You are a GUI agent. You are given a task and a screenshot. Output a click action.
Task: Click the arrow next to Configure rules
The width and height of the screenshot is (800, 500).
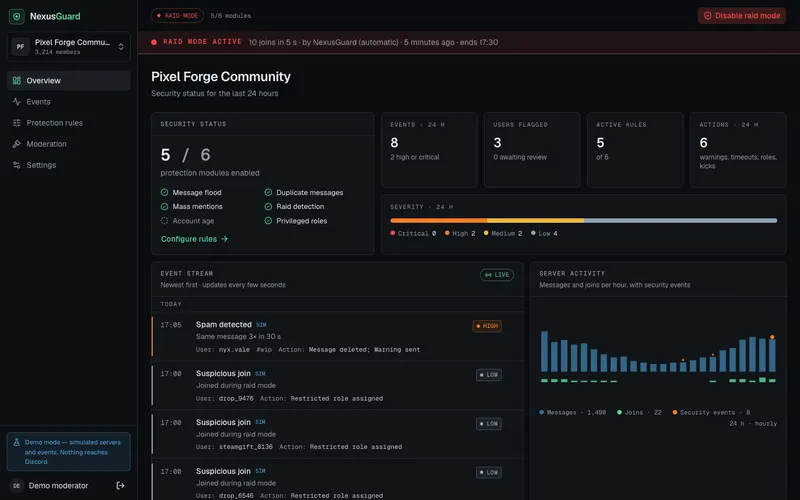(x=224, y=239)
